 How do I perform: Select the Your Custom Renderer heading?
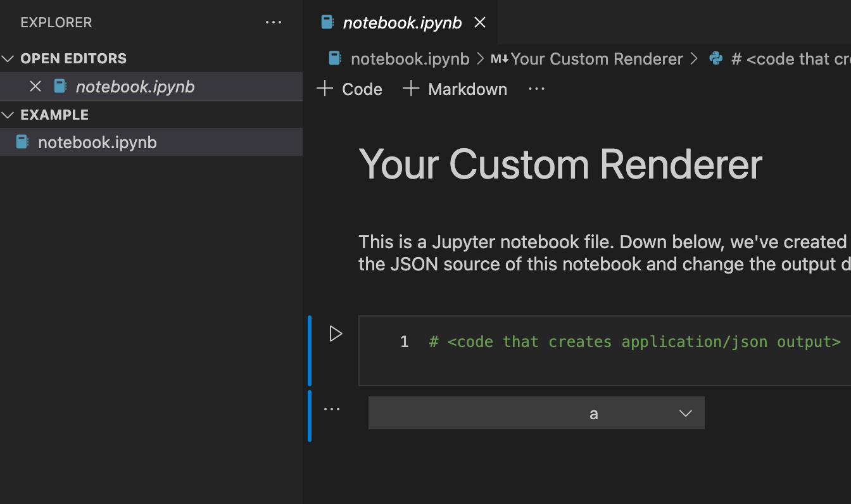coord(560,164)
